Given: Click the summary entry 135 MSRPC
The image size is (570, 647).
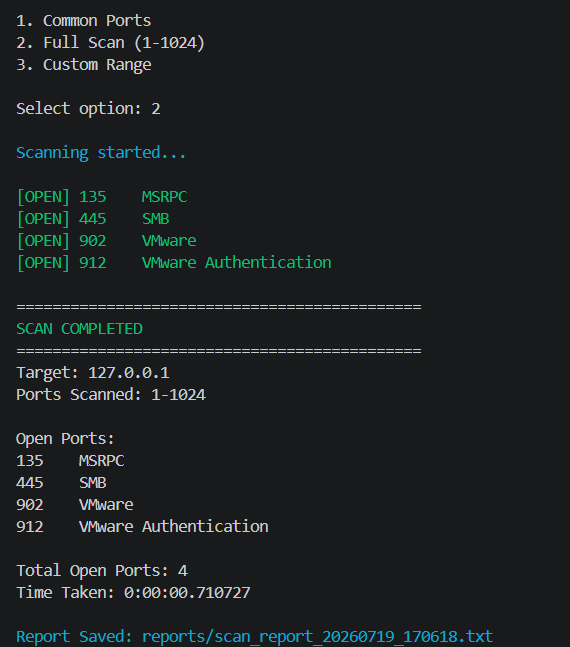Looking at the screenshot, I should tap(70, 461).
